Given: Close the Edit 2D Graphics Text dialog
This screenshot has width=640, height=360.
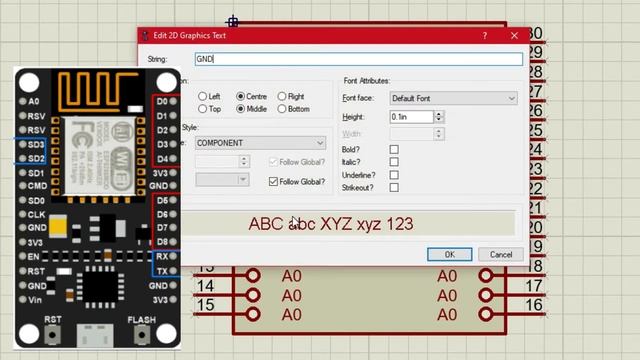Looking at the screenshot, I should (x=514, y=36).
